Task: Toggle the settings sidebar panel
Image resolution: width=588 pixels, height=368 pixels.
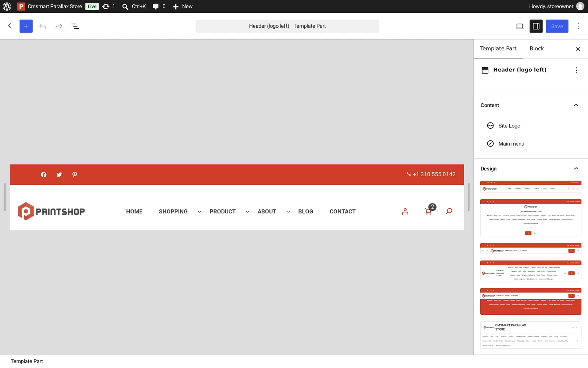Action: tap(536, 26)
